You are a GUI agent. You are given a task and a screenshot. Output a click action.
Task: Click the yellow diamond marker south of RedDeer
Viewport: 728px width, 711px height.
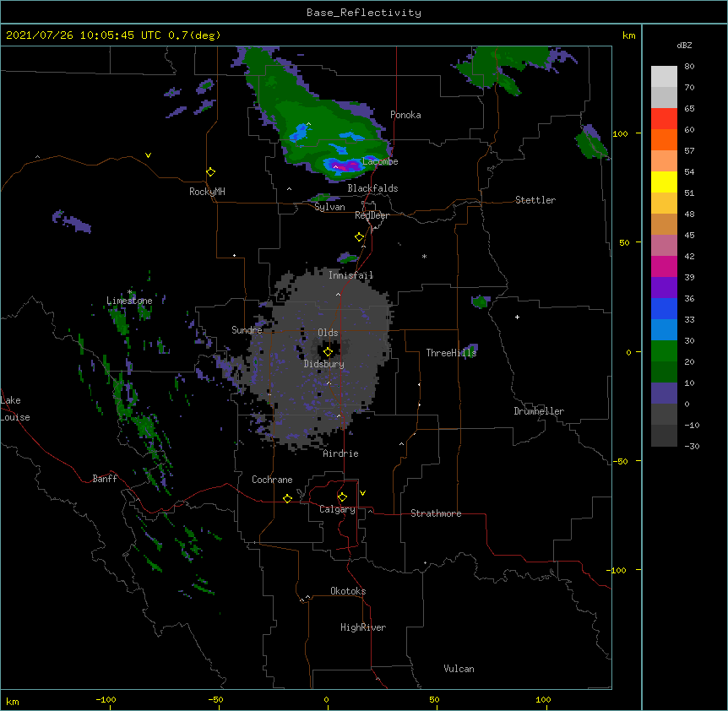pos(359,237)
